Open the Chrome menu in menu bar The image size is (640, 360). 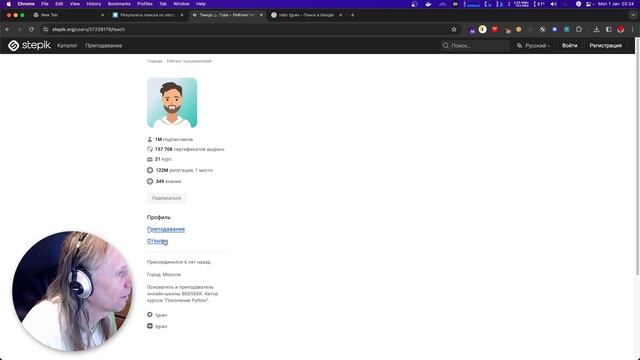pyautogui.click(x=26, y=4)
